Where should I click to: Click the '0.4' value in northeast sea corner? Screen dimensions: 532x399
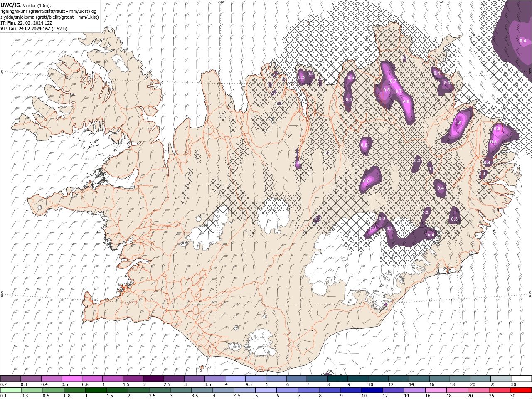click(x=523, y=41)
